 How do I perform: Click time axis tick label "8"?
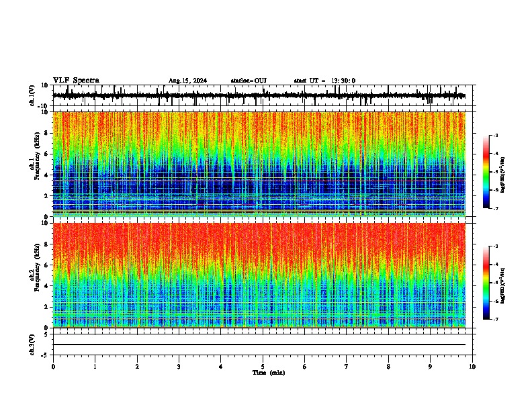[388, 367]
